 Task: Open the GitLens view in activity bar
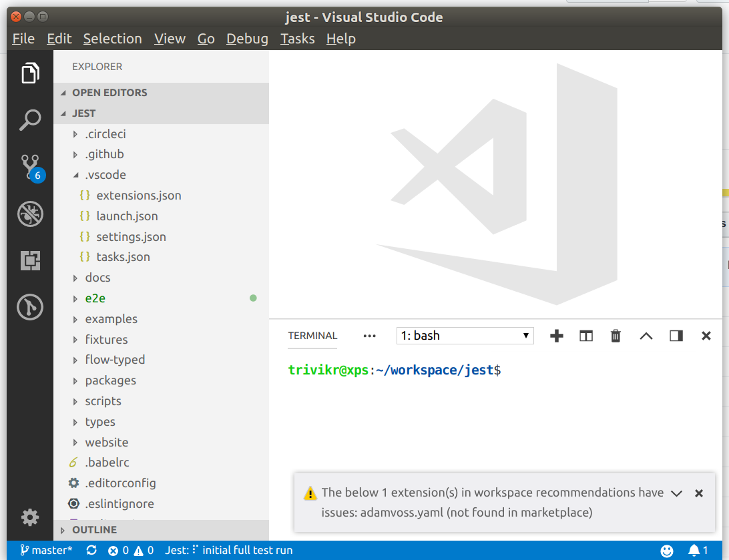(x=30, y=307)
